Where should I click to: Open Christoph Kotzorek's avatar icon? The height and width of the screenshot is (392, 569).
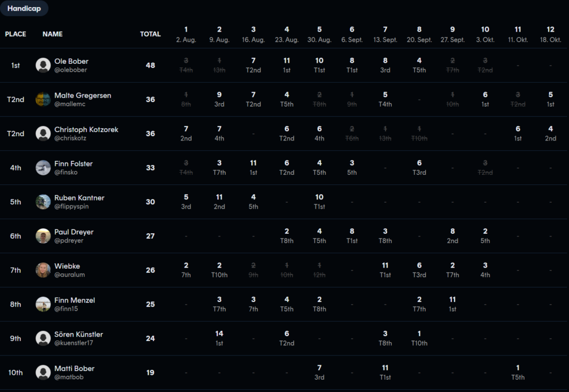[x=43, y=134]
